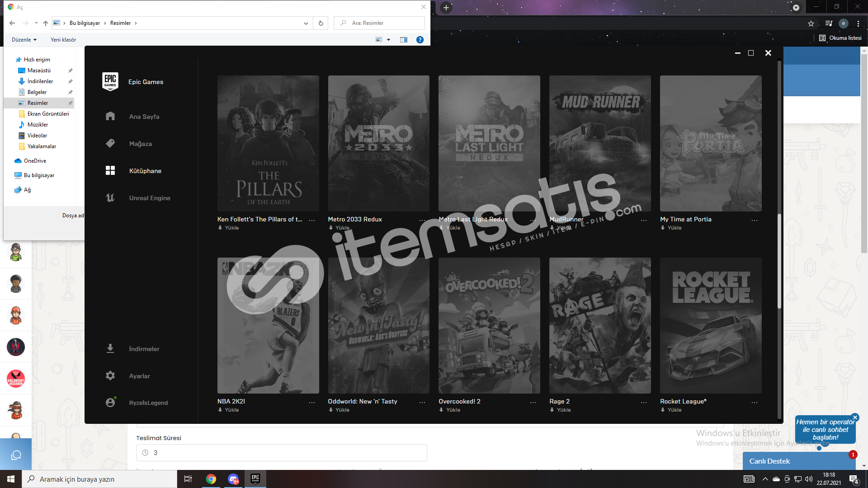Open file dialog help icon
This screenshot has width=868, height=488.
point(420,40)
